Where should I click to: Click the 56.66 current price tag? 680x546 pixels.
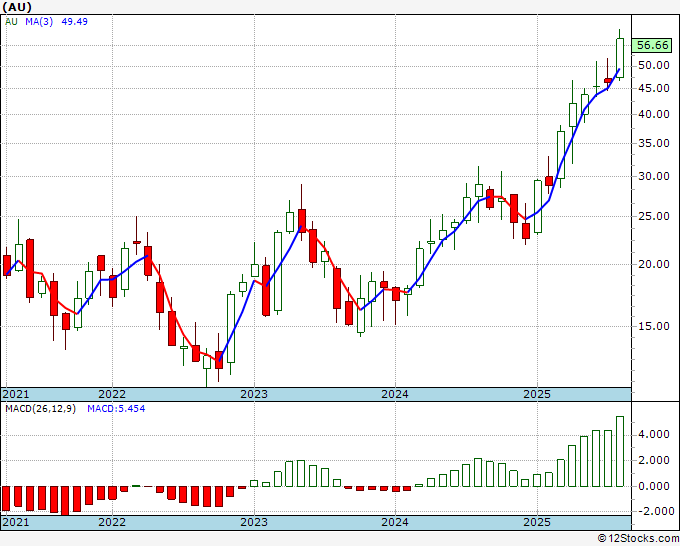click(x=652, y=45)
